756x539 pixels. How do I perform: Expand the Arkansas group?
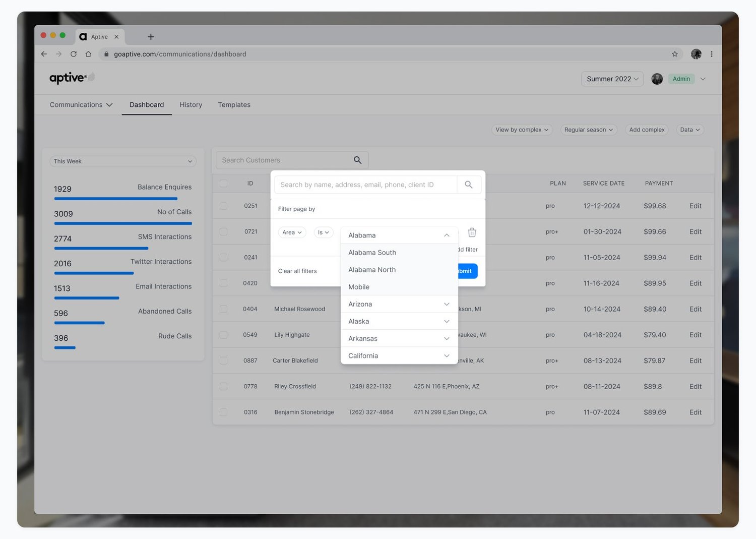coord(399,338)
